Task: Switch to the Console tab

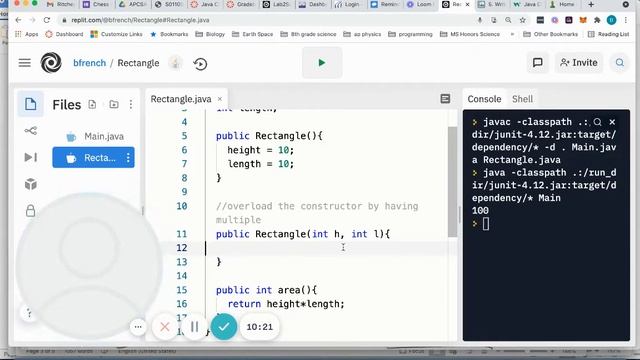Action: [484, 99]
